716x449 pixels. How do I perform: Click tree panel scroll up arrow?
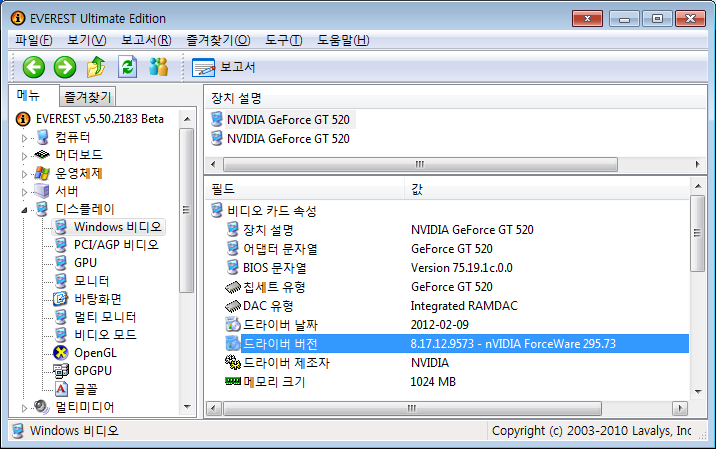coord(187,119)
